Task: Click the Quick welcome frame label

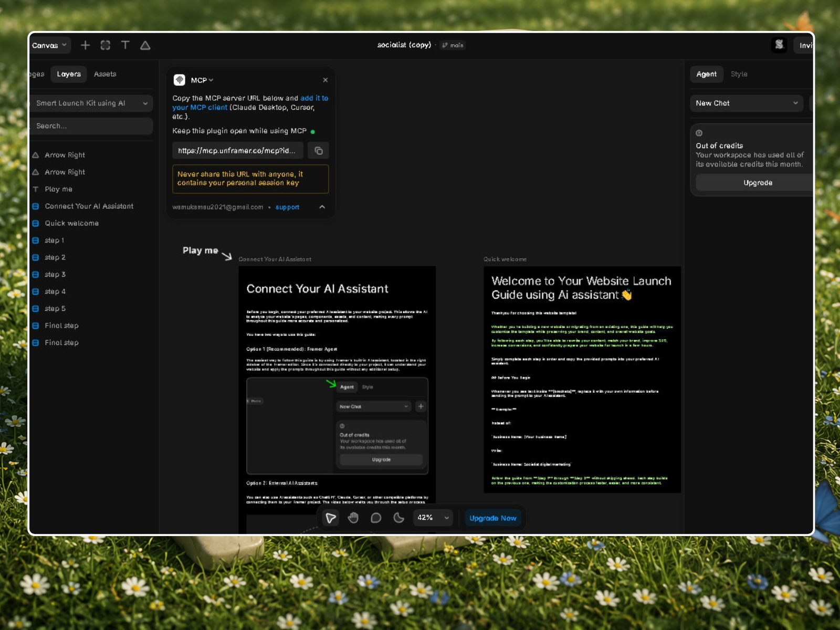Action: click(505, 259)
